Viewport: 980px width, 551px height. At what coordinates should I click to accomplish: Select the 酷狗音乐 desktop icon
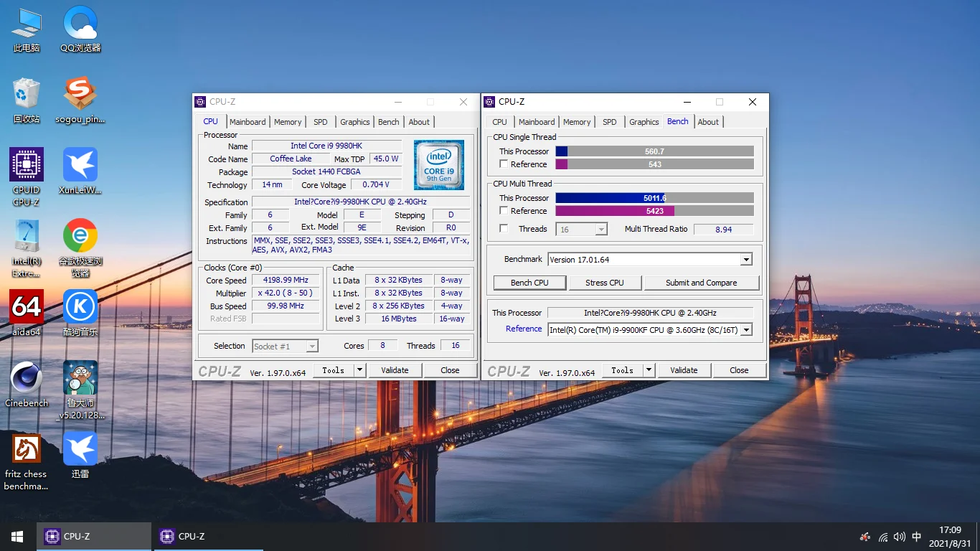80,314
